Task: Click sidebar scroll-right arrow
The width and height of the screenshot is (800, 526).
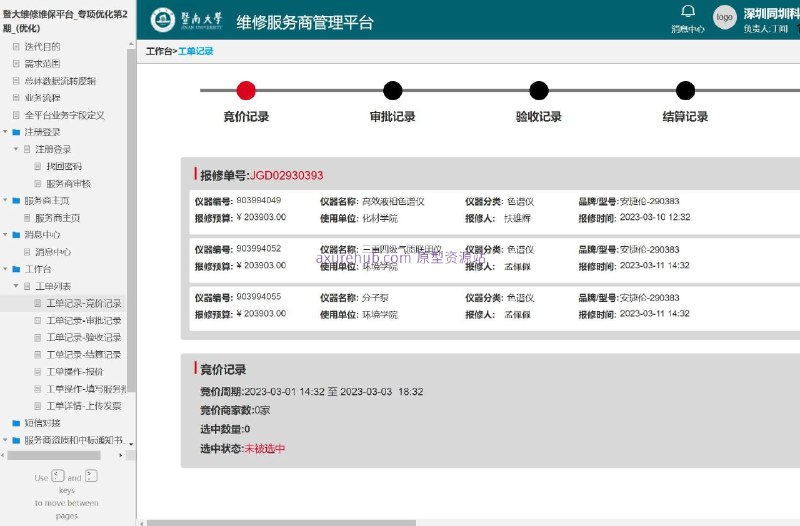Action: (121, 455)
